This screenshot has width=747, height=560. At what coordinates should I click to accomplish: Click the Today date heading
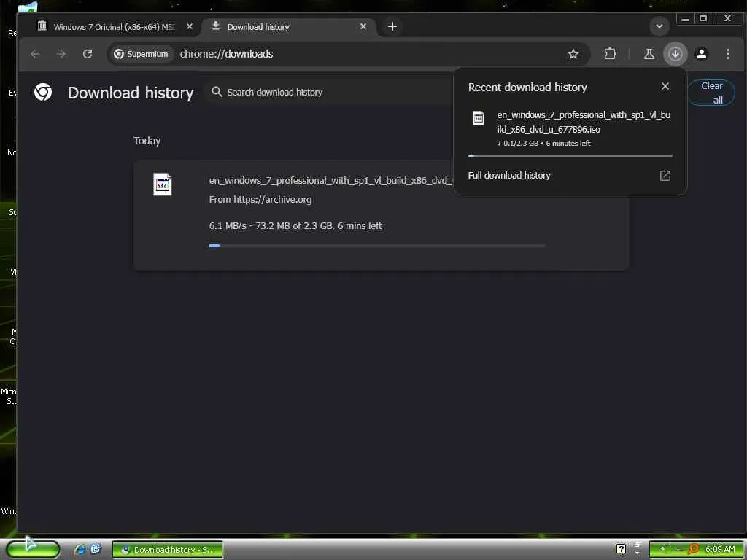(x=147, y=141)
